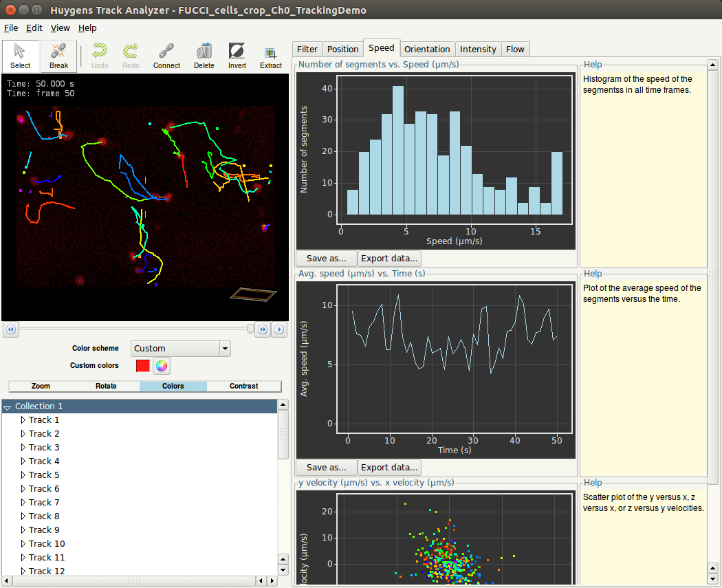This screenshot has height=588, width=722.
Task: Enable the Contrast mode toggle
Action: point(243,386)
